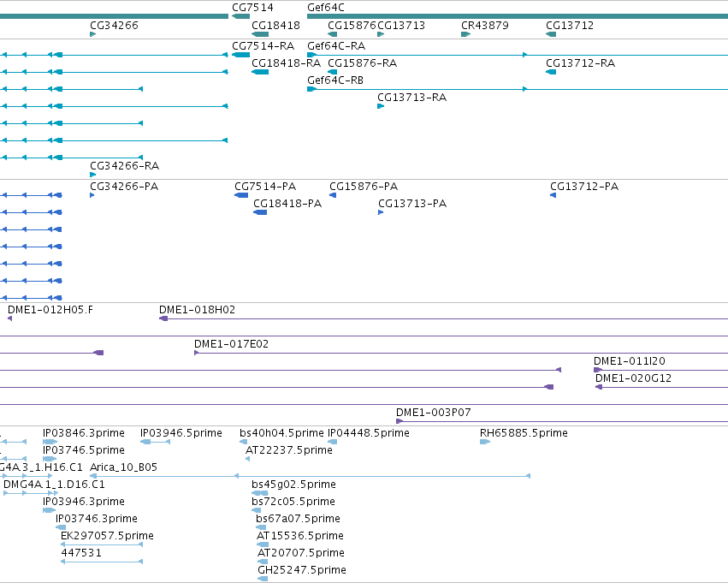This screenshot has width=728, height=583.
Task: Select the DME1-011I20 clone label
Action: (629, 361)
